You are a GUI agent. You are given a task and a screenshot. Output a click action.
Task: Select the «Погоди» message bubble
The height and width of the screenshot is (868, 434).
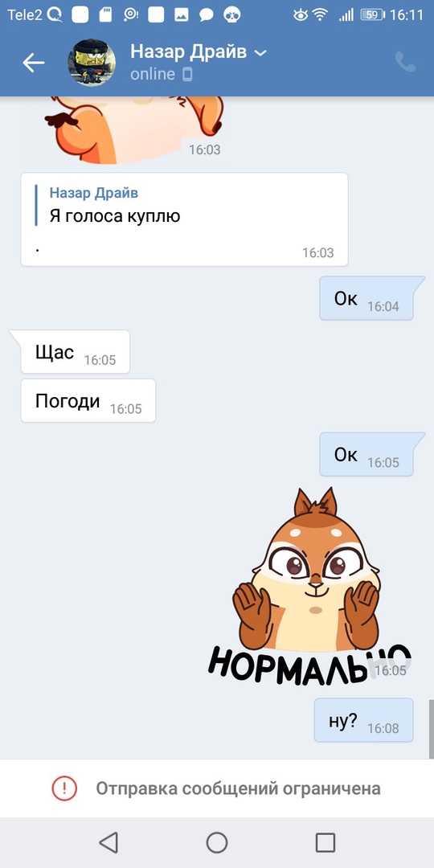pyautogui.click(x=88, y=400)
